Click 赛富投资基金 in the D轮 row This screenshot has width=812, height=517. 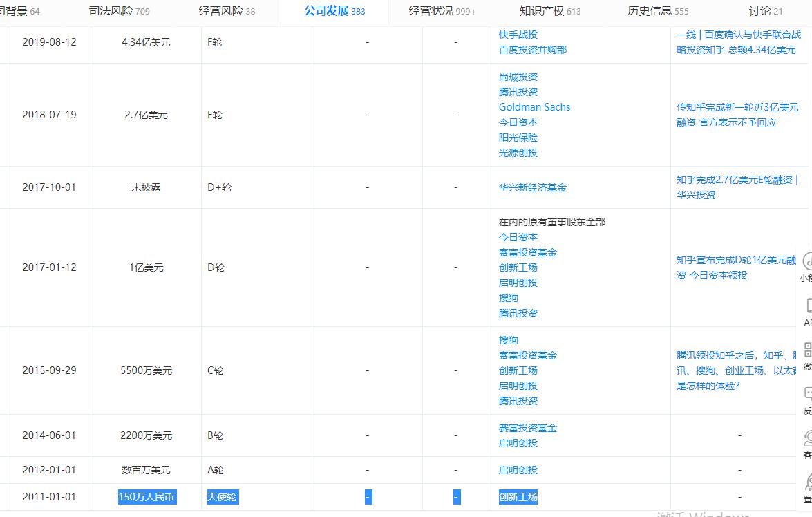point(528,253)
